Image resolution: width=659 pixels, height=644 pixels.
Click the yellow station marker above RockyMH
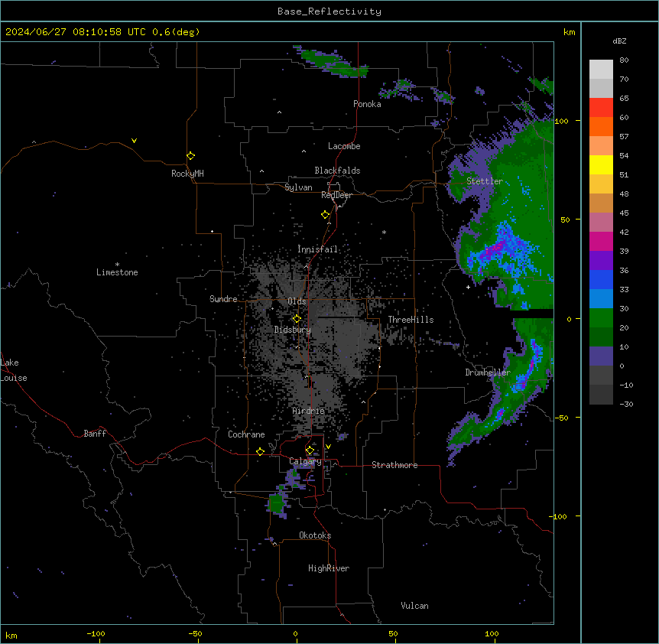coord(190,155)
